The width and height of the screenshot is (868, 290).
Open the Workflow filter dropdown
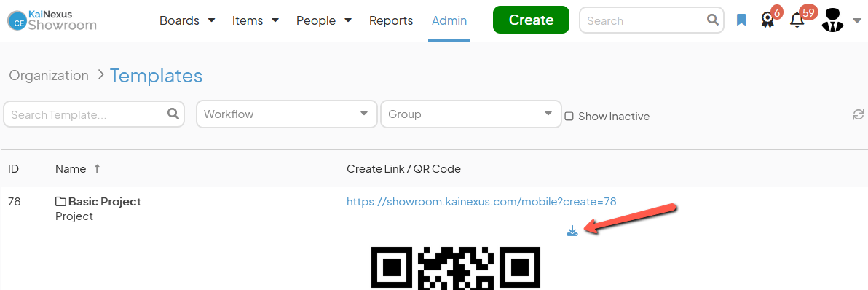click(287, 114)
